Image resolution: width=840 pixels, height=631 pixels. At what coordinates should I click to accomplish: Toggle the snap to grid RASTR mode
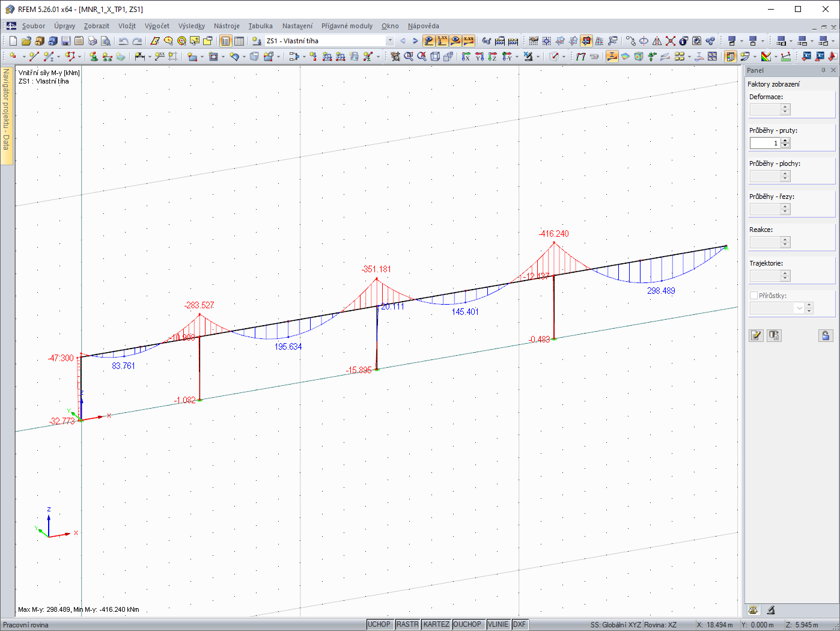click(x=407, y=624)
